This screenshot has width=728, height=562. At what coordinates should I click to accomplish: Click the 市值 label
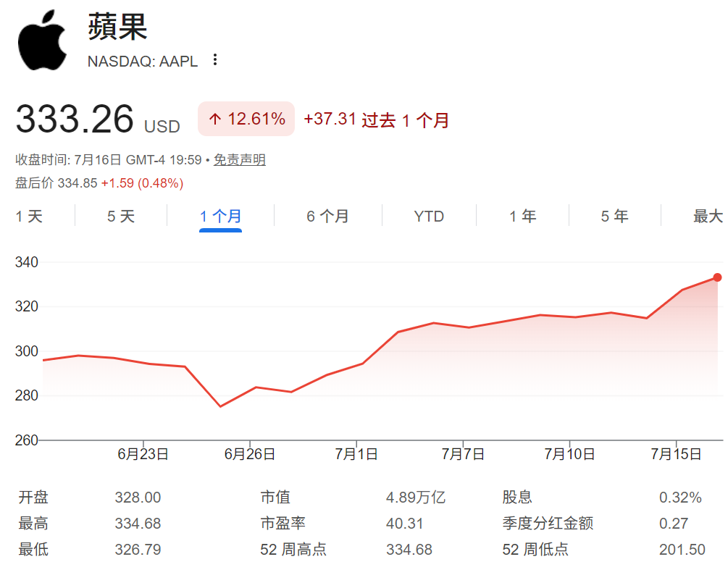click(x=275, y=498)
